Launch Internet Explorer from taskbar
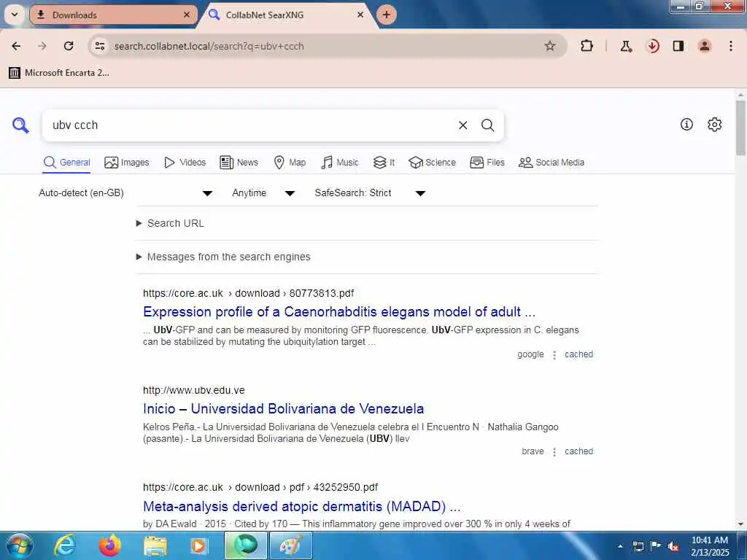Image resolution: width=747 pixels, height=560 pixels. [65, 545]
